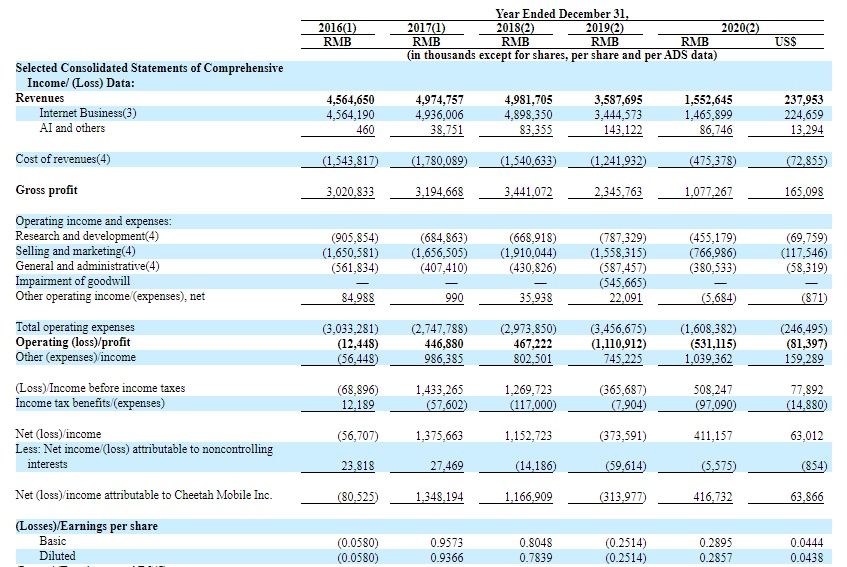The width and height of the screenshot is (847, 567).
Task: Click the Impairment of goodwill label
Action: [x=72, y=281]
